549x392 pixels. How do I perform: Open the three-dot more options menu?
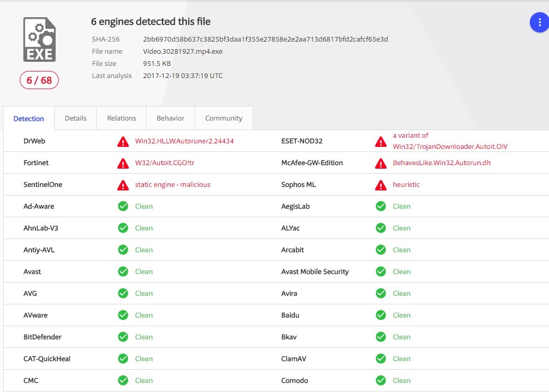coord(539,22)
